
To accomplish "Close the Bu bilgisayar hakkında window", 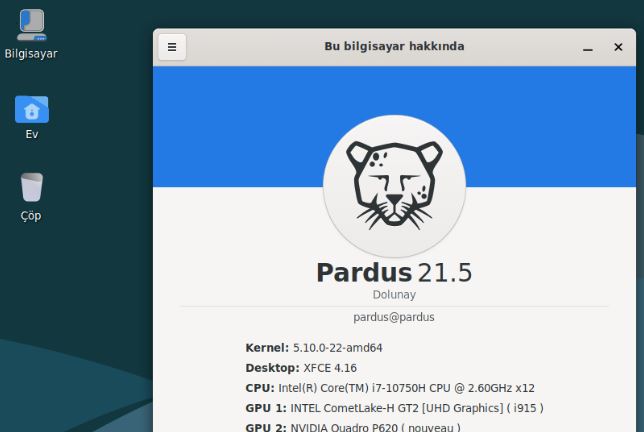I will [x=618, y=47].
